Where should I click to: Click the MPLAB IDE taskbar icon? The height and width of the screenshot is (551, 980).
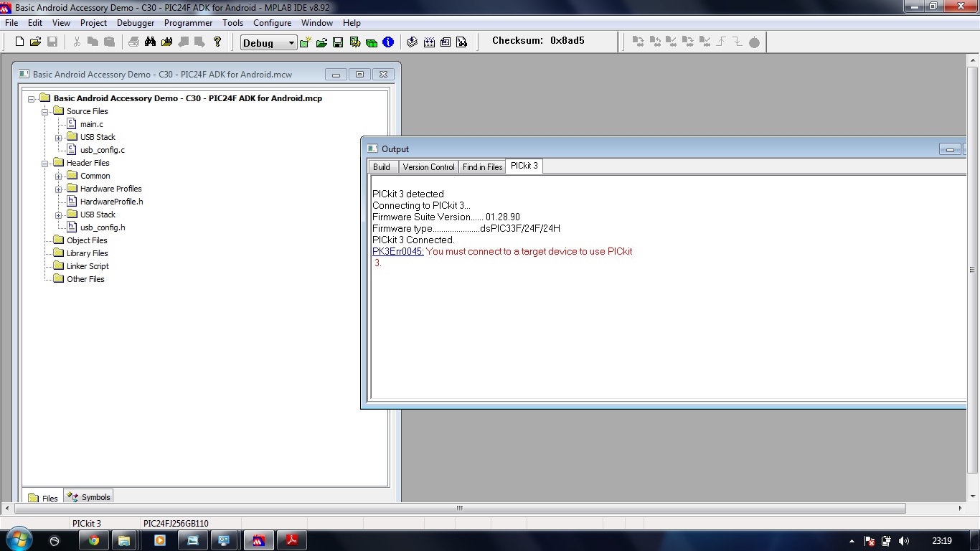click(x=259, y=540)
